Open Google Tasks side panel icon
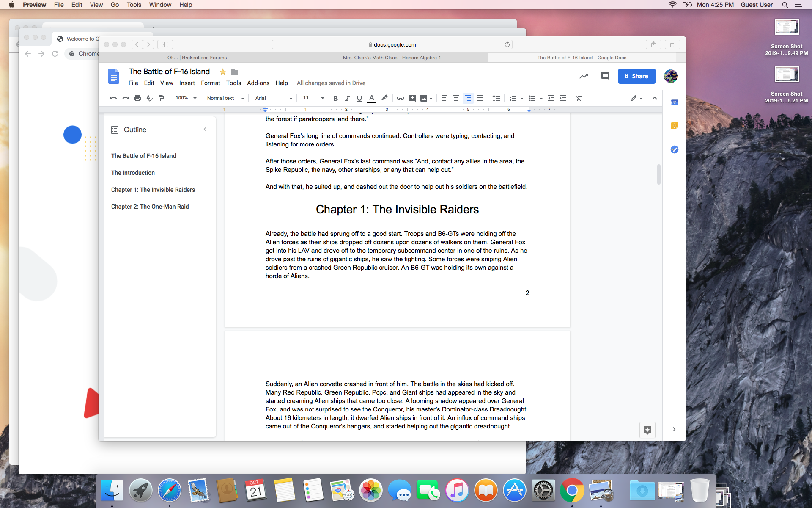This screenshot has width=812, height=508. tap(675, 149)
